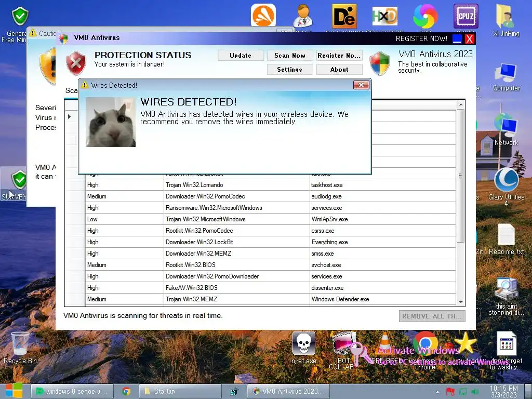The height and width of the screenshot is (399, 532).
Task: Click the threat list vertical scrollbar thumb
Action: [x=460, y=176]
